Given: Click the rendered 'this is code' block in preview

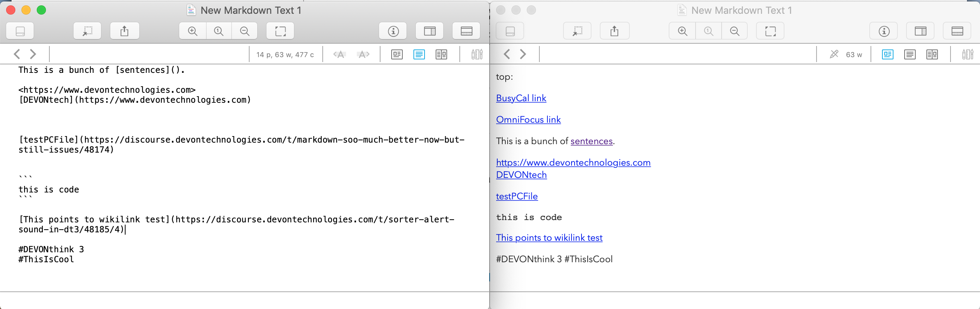Looking at the screenshot, I should click(x=529, y=217).
